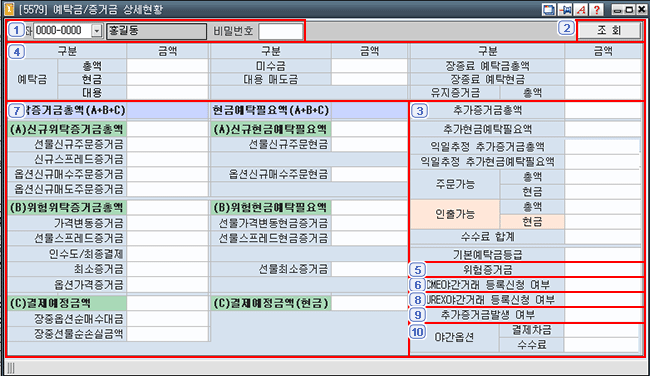The height and width of the screenshot is (376, 650).
Task: Select the 미수금 label cell
Action: pos(271,66)
